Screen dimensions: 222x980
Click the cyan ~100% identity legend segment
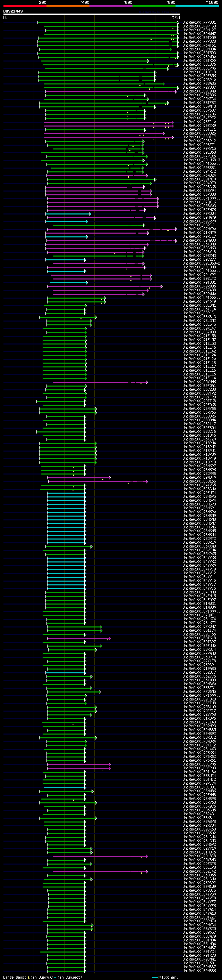click(x=197, y=7)
